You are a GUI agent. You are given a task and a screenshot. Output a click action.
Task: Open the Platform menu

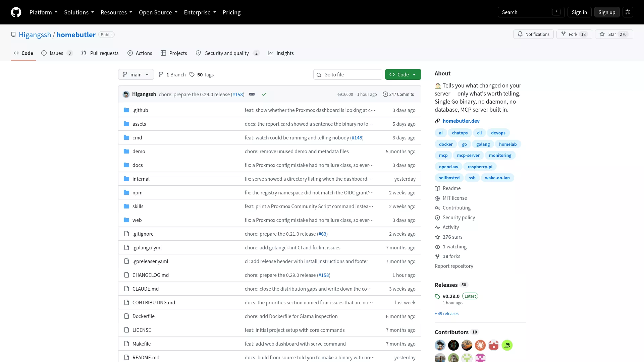coord(43,12)
